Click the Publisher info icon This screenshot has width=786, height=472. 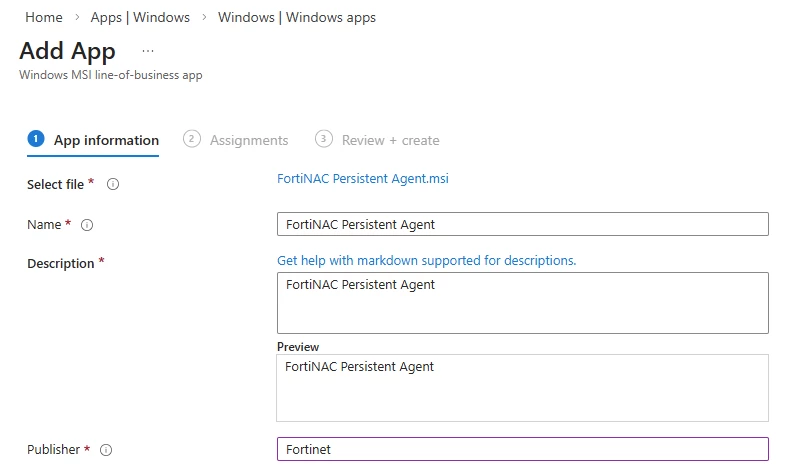(106, 450)
